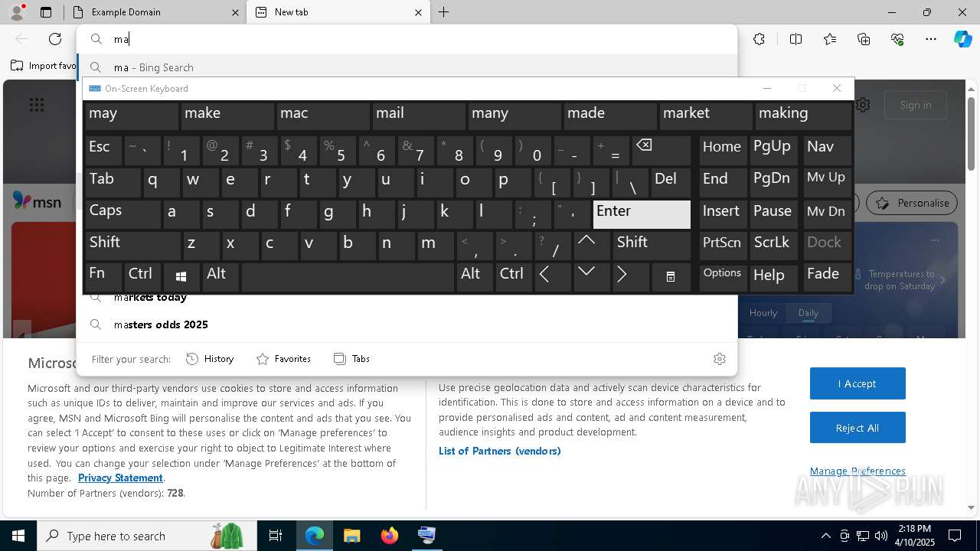Choose the 'market' word suggestion
Viewport: 980px width, 551px height.
coord(705,116)
